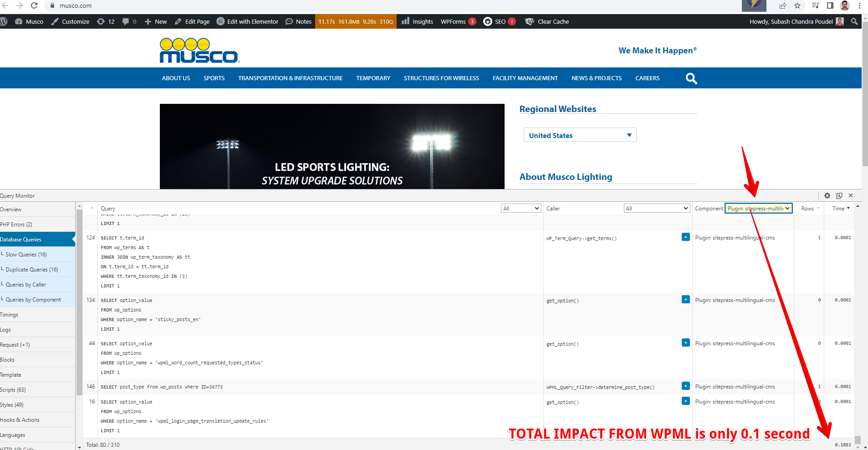Open Query Monitor stats in admin bar
868x450 pixels.
click(356, 21)
